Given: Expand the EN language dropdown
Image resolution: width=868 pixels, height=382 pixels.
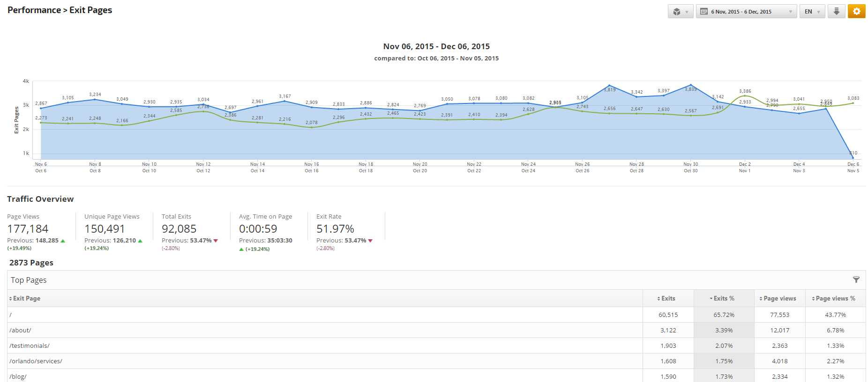Looking at the screenshot, I should pyautogui.click(x=812, y=12).
